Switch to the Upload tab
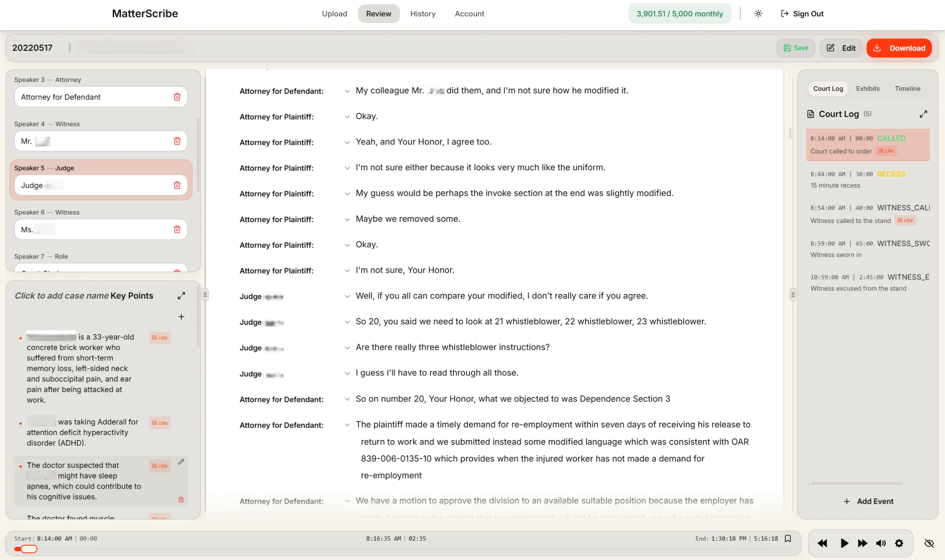Screen dimensions: 945x560 (x=334, y=14)
